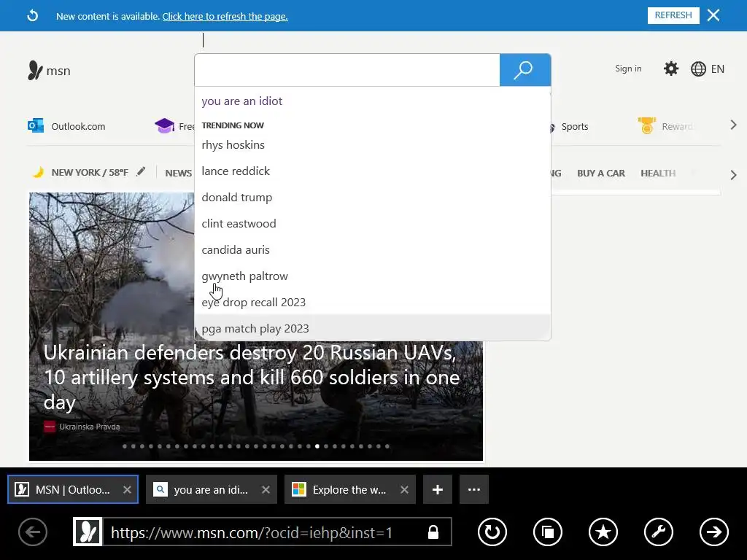The height and width of the screenshot is (560, 747).
Task: Click the refresh arrow icon in notification bar
Action: (x=32, y=16)
